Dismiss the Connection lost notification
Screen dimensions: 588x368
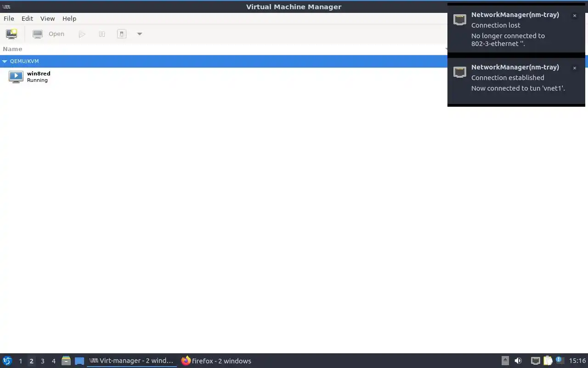(x=574, y=16)
